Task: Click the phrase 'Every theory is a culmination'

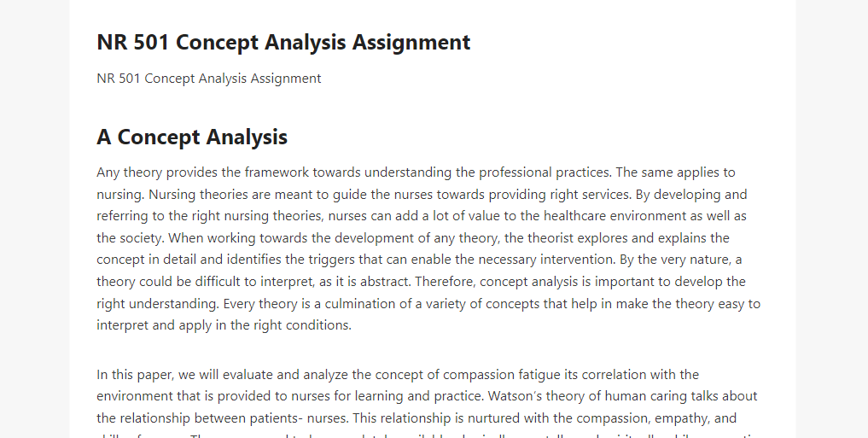Action: [x=306, y=304]
